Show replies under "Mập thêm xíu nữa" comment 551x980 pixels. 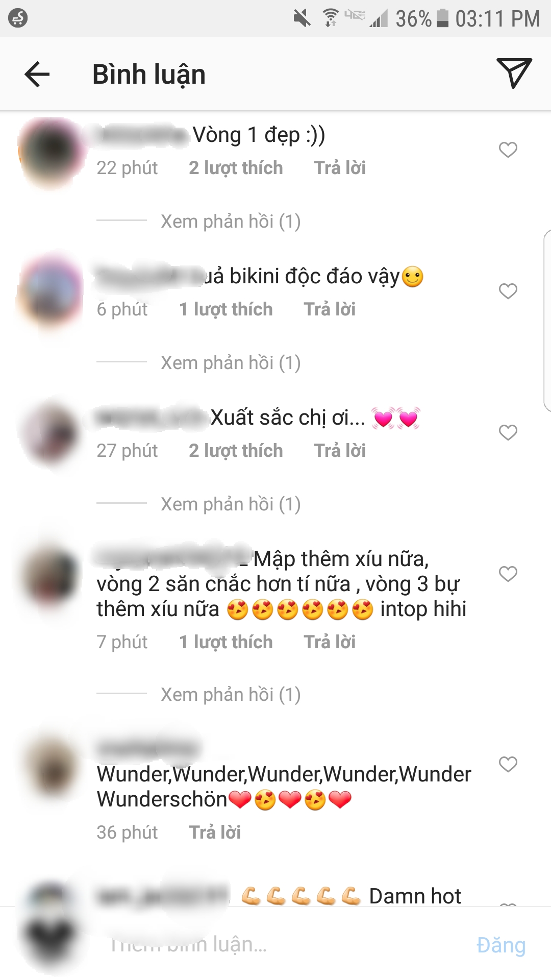(x=231, y=694)
